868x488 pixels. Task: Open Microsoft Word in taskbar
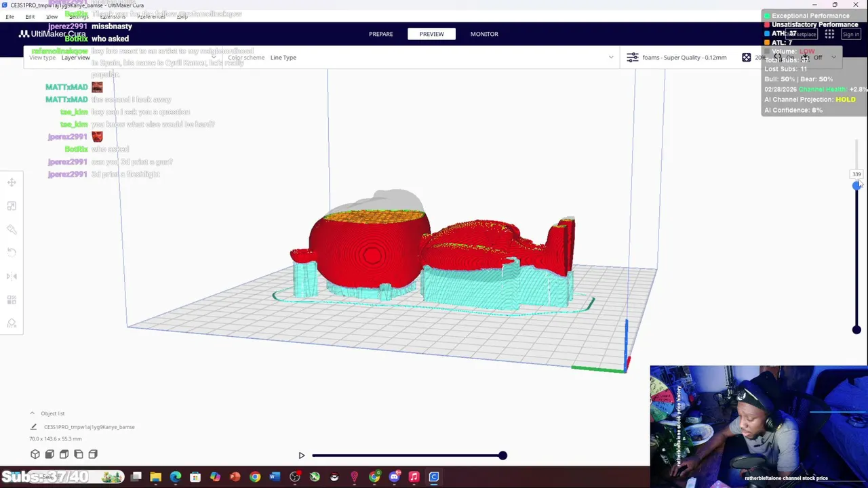coord(275,477)
